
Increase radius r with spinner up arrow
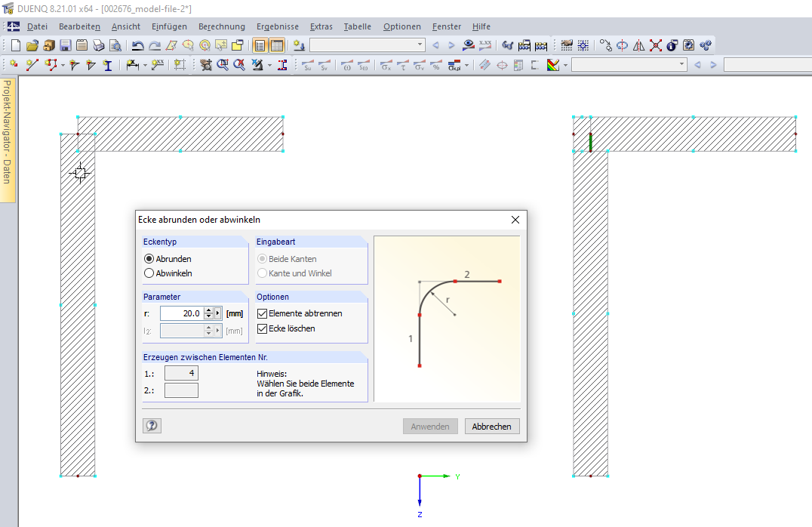208,310
